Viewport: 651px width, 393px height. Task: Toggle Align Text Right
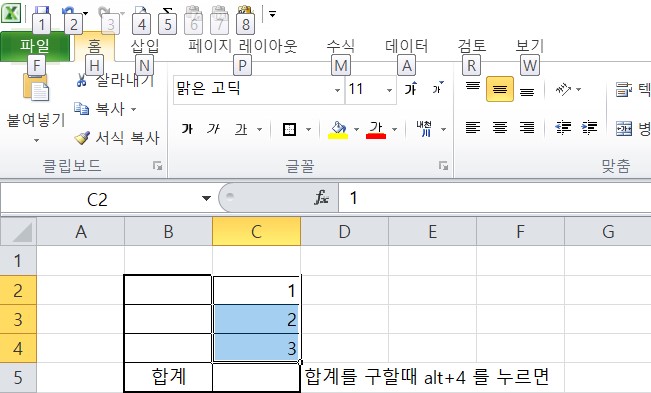[x=527, y=127]
